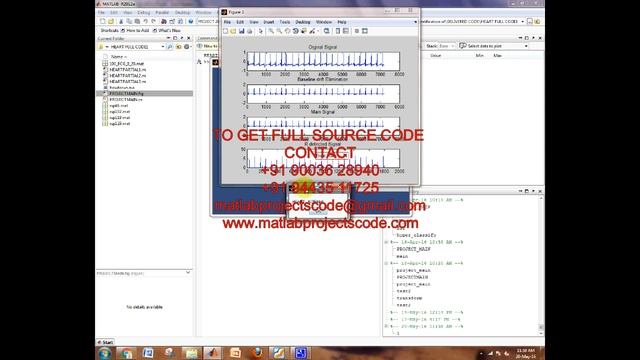This screenshot has height=360, width=640.
Task: Click the New File icon in MATLAB toolbar
Action: (x=102, y=21)
